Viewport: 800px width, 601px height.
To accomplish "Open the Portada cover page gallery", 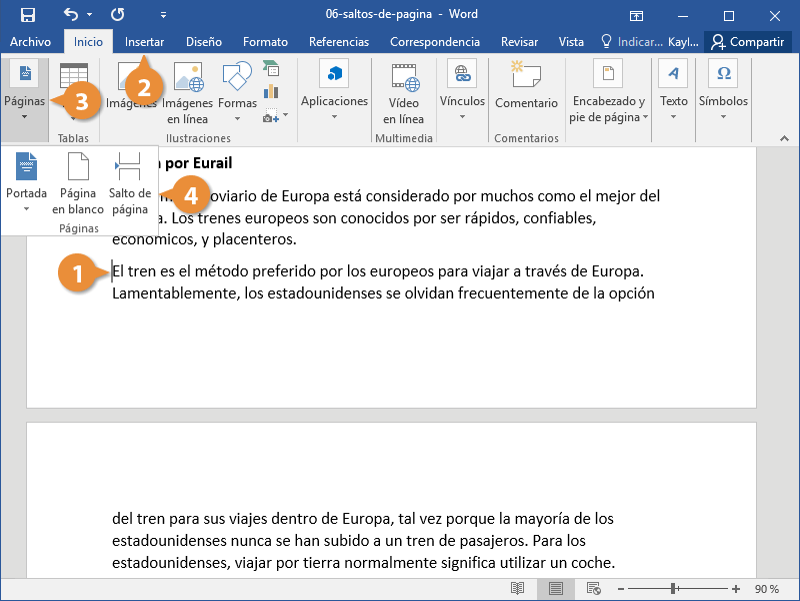I will (27, 183).
